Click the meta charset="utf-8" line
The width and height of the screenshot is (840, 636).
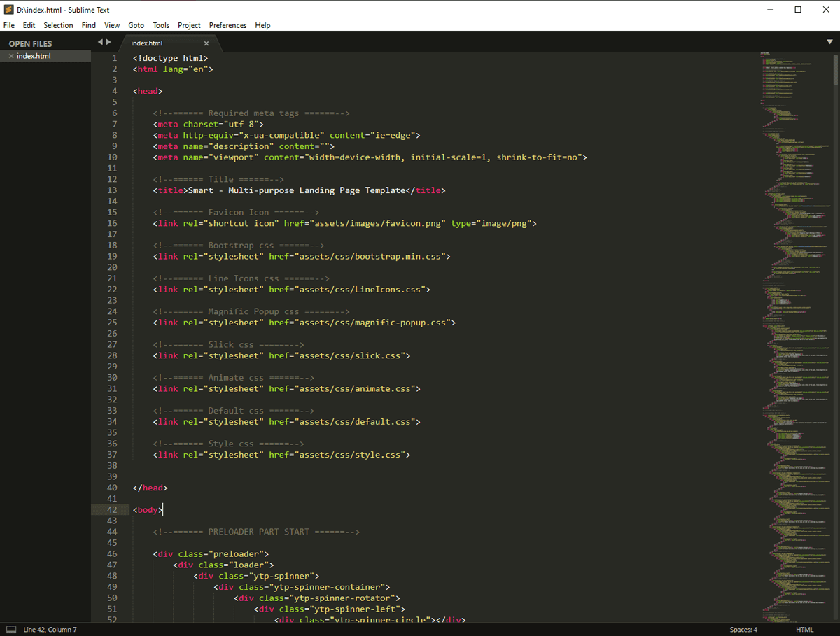(209, 124)
